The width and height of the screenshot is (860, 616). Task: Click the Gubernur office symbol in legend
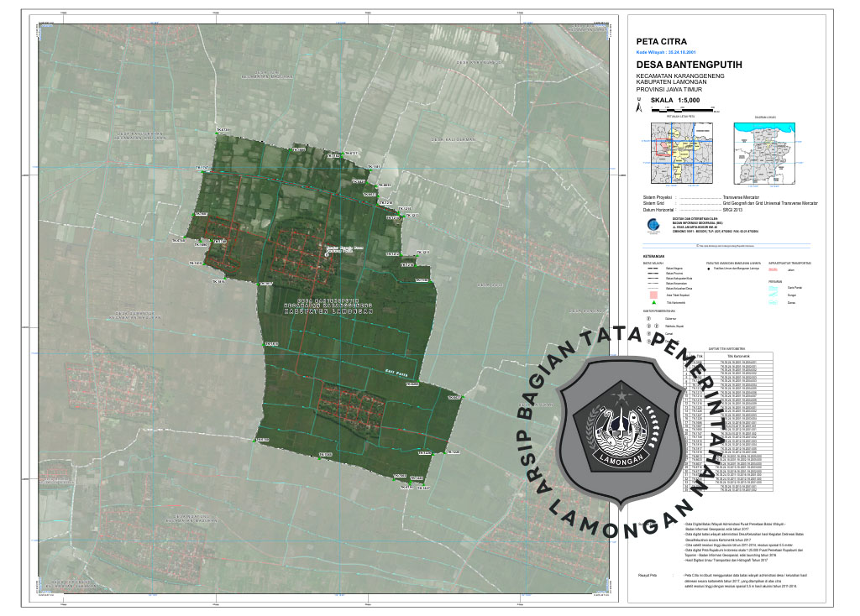tap(648, 319)
